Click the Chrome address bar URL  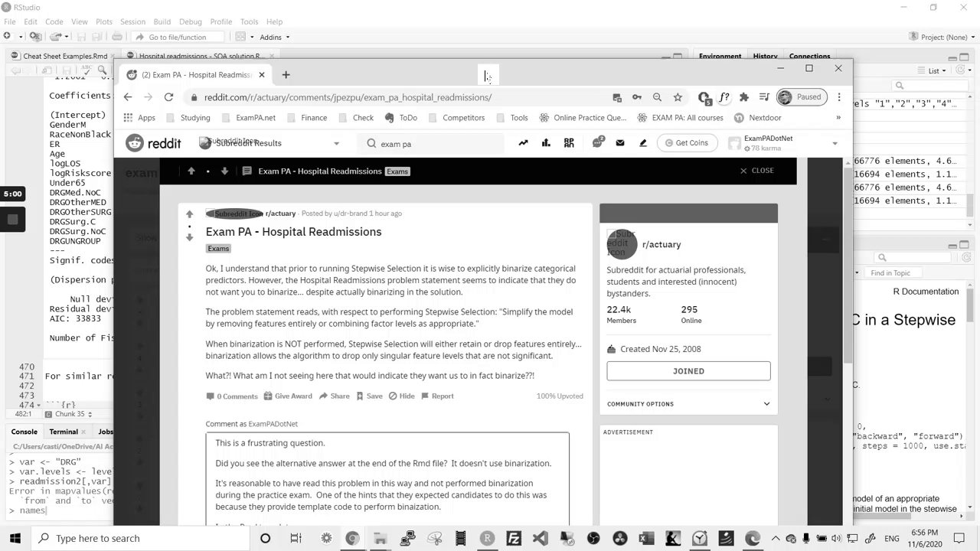click(x=348, y=97)
